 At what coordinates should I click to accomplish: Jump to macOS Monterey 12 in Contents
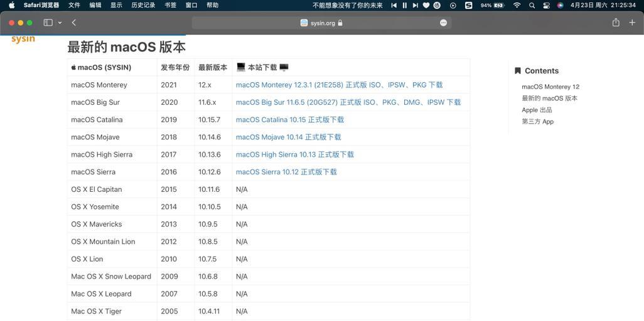550,87
